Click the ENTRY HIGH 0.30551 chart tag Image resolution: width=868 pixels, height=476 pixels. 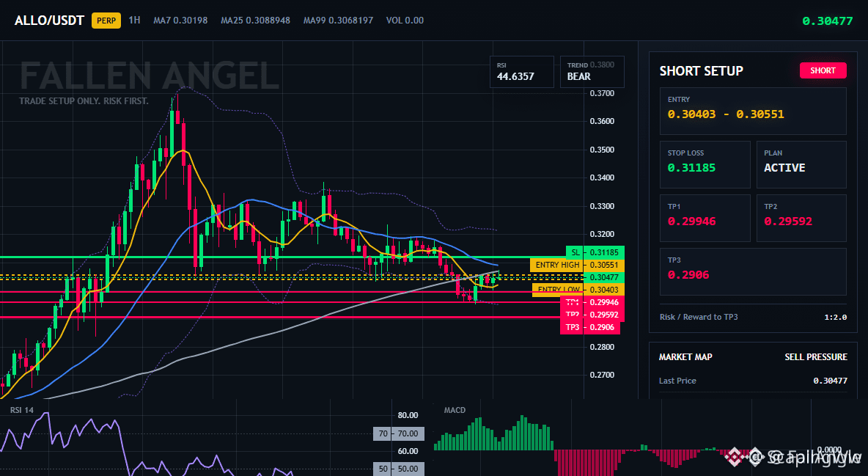[x=578, y=265]
